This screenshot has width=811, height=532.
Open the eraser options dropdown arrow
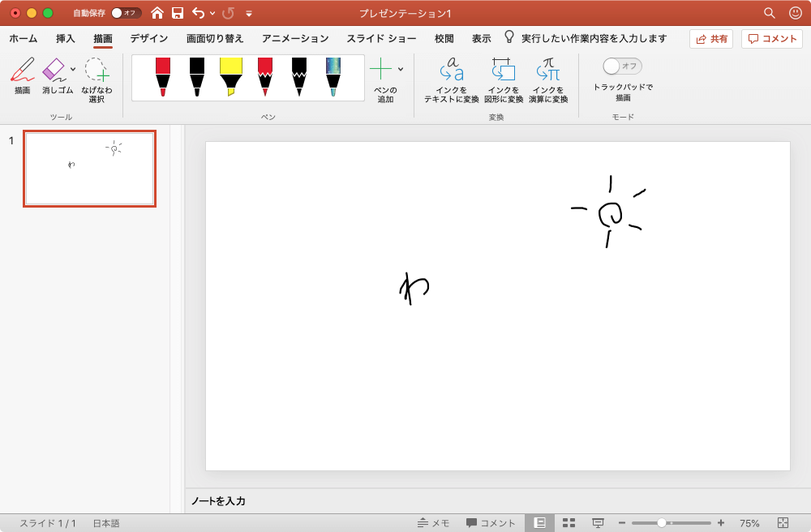point(73,69)
